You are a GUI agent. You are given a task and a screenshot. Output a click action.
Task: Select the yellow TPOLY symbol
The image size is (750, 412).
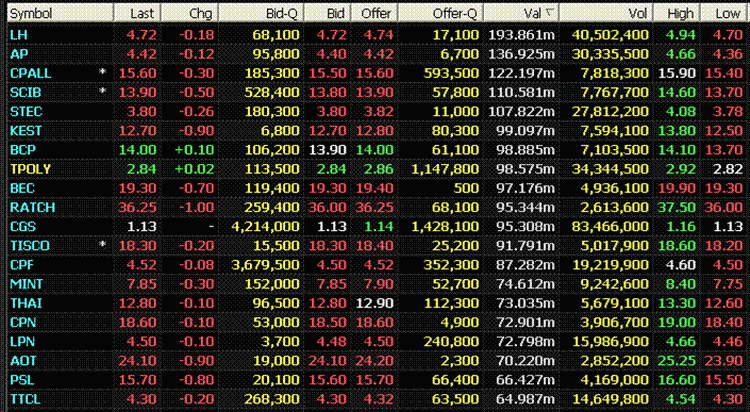pyautogui.click(x=30, y=169)
